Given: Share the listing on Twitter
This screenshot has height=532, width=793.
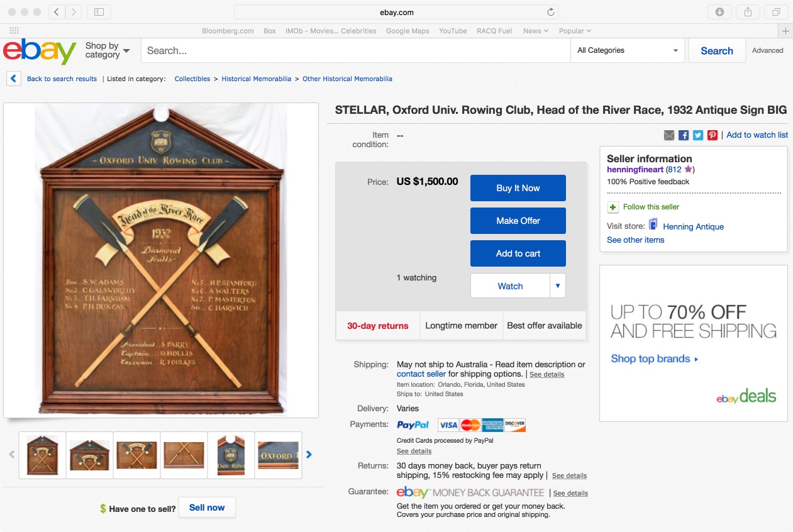Looking at the screenshot, I should click(698, 135).
